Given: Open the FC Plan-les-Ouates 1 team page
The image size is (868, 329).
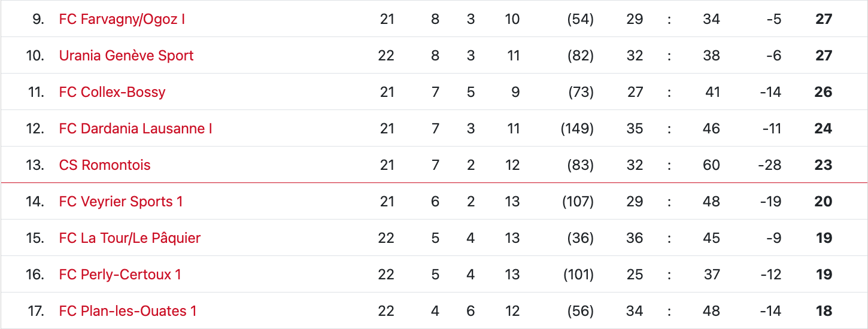Looking at the screenshot, I should click(x=128, y=311).
